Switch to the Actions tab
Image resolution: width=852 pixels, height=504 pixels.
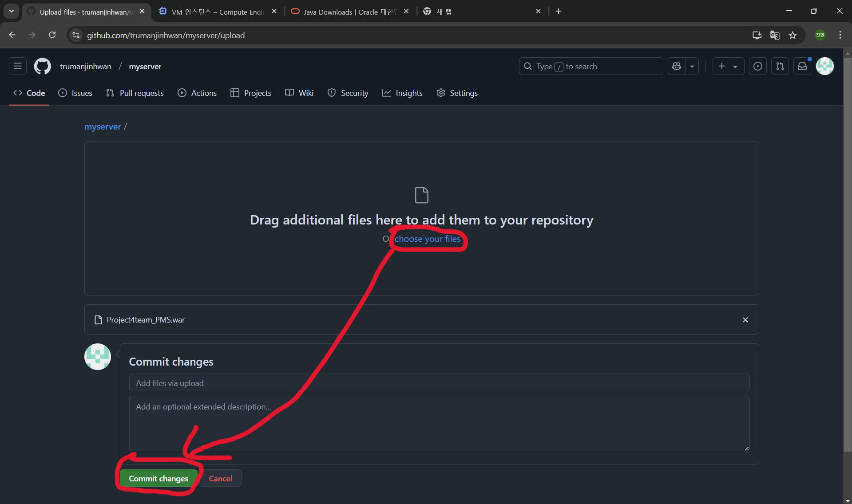pyautogui.click(x=197, y=93)
